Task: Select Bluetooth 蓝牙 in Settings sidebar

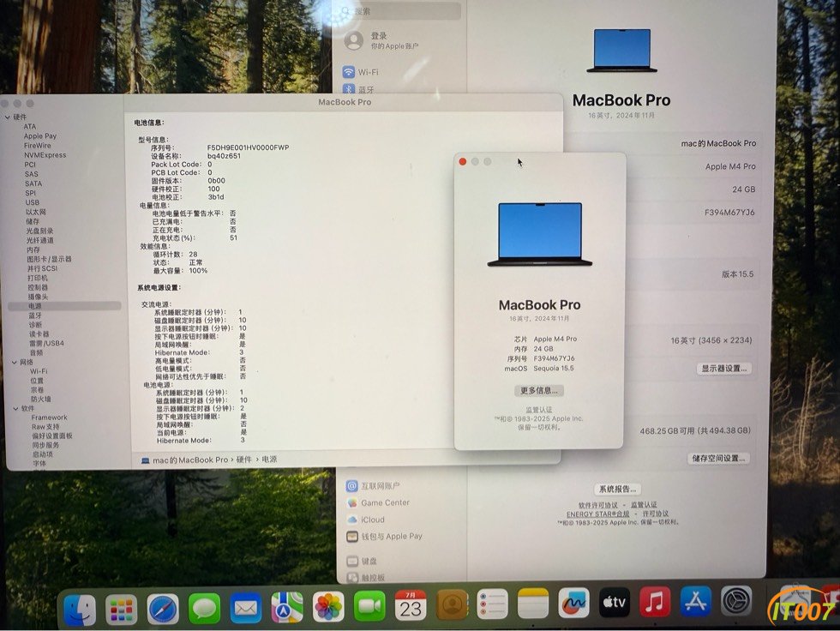Action: pyautogui.click(x=358, y=89)
